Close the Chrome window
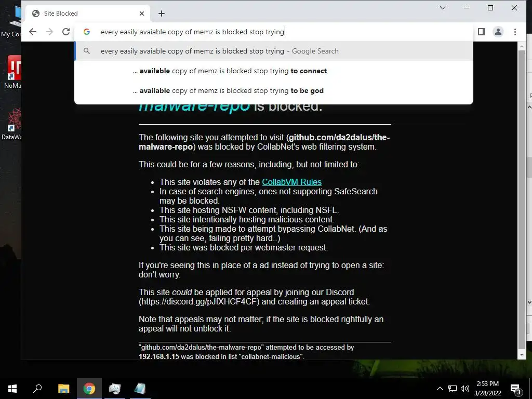This screenshot has width=532, height=399. [514, 8]
